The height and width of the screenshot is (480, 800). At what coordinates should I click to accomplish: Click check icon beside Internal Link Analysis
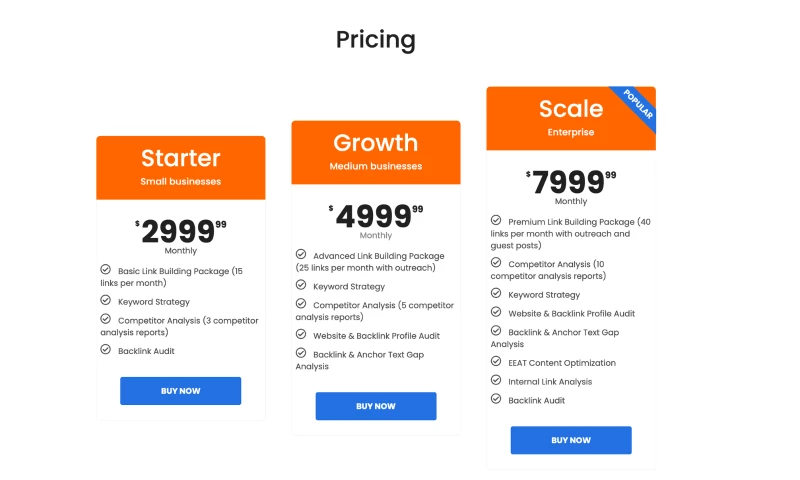point(496,380)
